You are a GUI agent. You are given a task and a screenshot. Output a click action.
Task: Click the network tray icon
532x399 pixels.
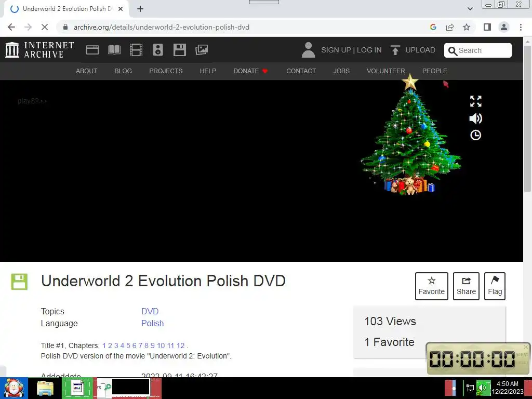(x=470, y=388)
